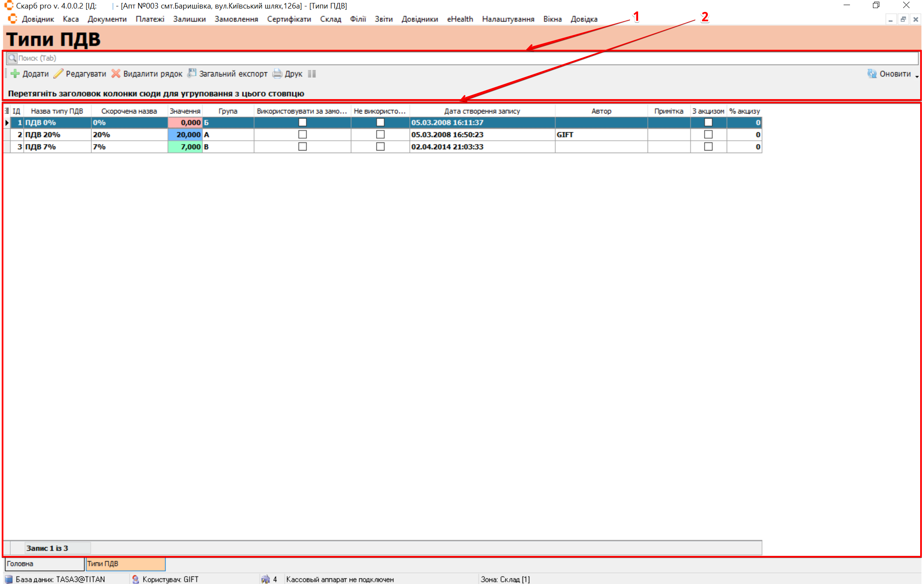Viewport: 924px width, 584px height.
Task: Click the blue 20,000 value cell
Action: click(x=185, y=134)
